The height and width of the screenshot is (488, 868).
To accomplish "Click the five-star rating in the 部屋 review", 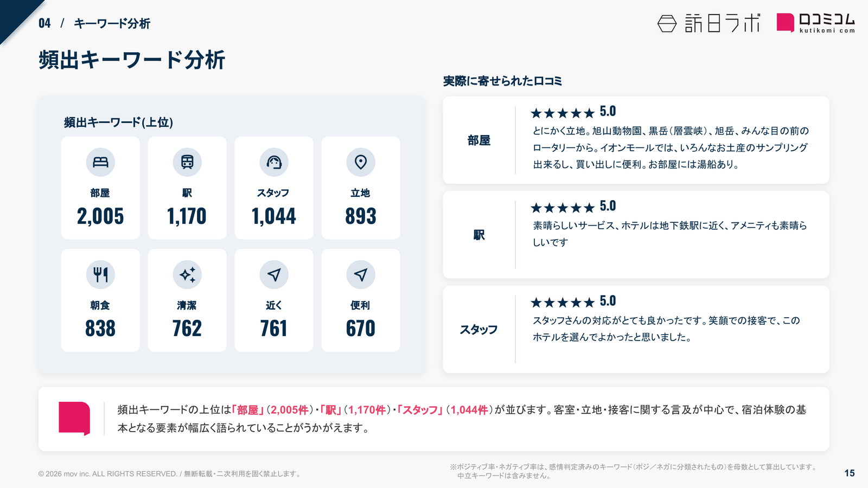I will 563,113.
